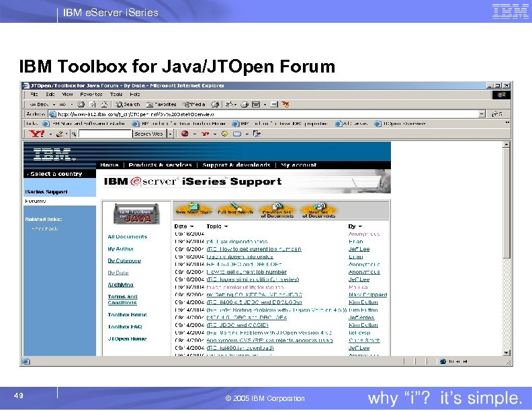Click My account navigation link
This screenshot has width=532, height=411.
(x=298, y=165)
